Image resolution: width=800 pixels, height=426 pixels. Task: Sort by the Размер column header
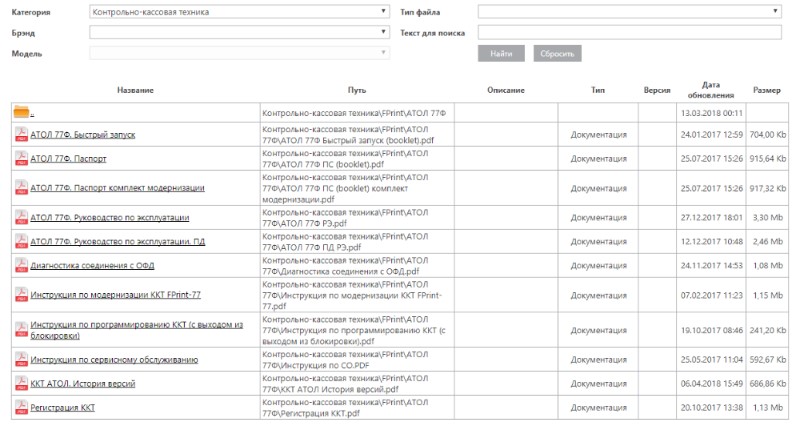[767, 91]
